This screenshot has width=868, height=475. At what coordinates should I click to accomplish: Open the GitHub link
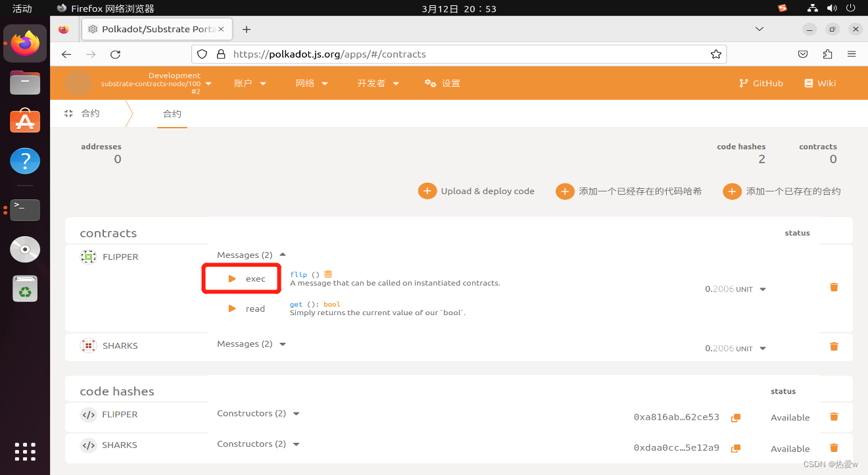[x=761, y=84]
